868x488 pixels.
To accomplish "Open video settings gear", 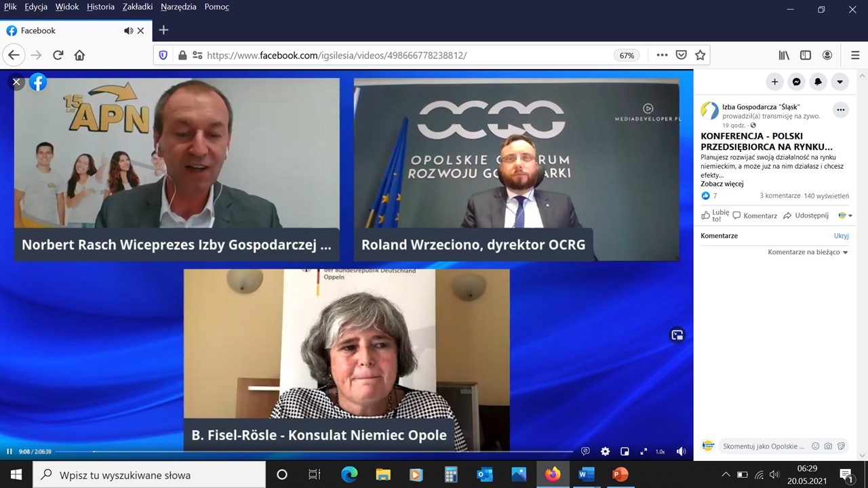I will point(605,451).
